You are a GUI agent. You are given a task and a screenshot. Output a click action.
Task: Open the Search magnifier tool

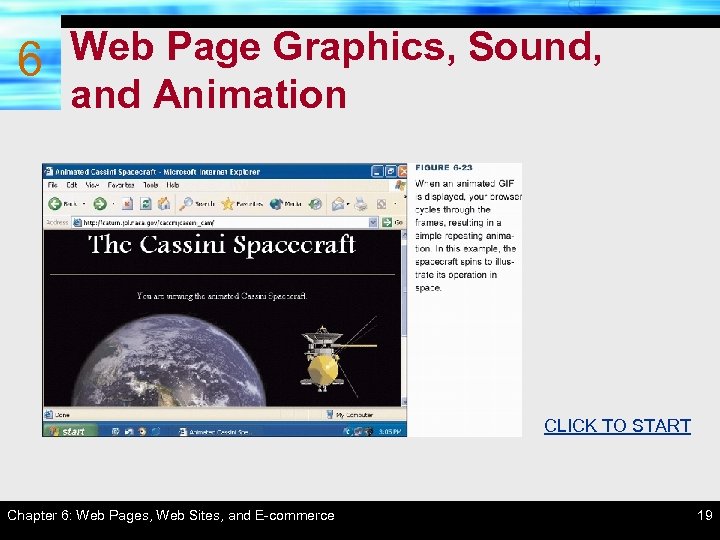(197, 203)
